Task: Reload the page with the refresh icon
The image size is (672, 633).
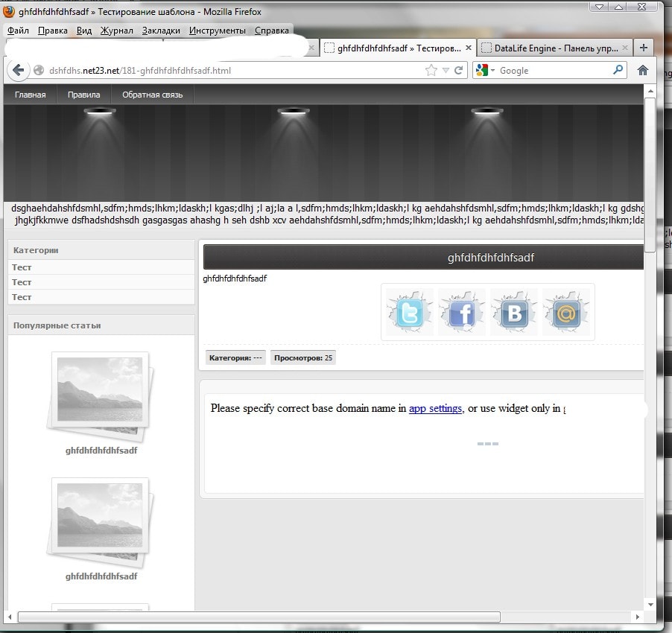Action: [459, 70]
